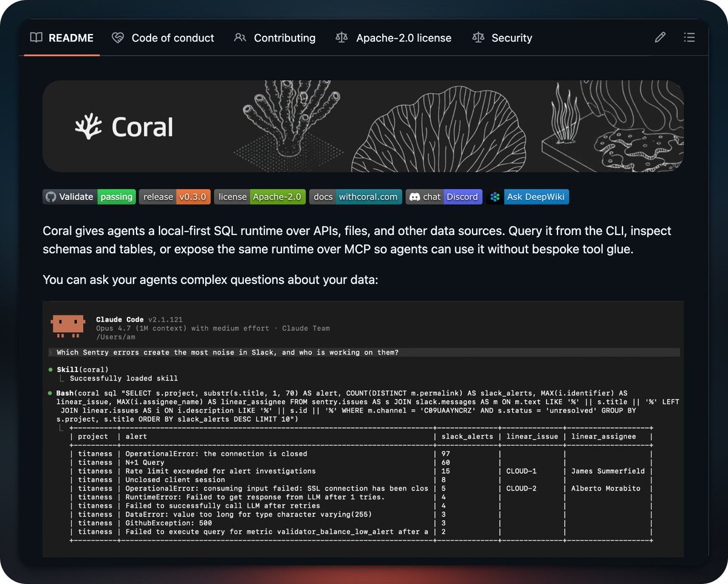The height and width of the screenshot is (584, 728).
Task: Open the chat Discord badge
Action: tap(444, 197)
